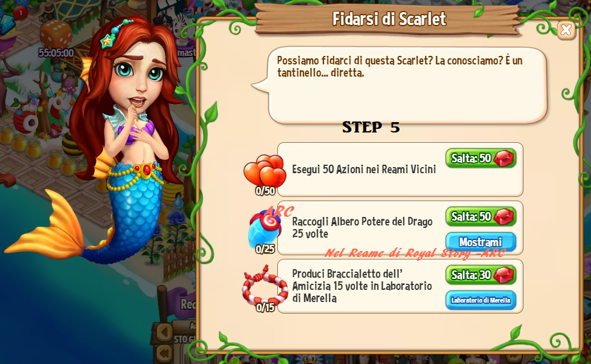
Task: Skip the Albero Potere del Drago task
Action: point(480,217)
